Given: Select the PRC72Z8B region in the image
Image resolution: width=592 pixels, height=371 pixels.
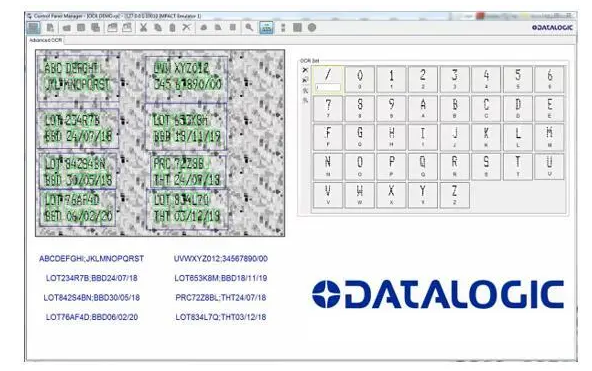Looking at the screenshot, I should point(188,172).
